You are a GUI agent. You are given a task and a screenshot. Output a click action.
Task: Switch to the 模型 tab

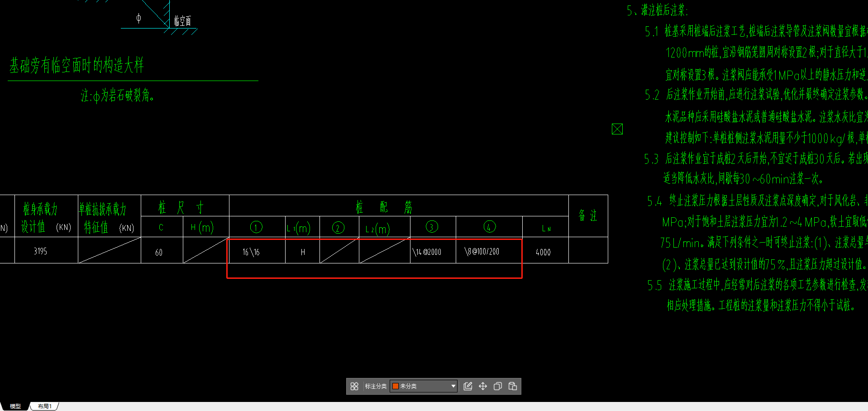coord(15,406)
